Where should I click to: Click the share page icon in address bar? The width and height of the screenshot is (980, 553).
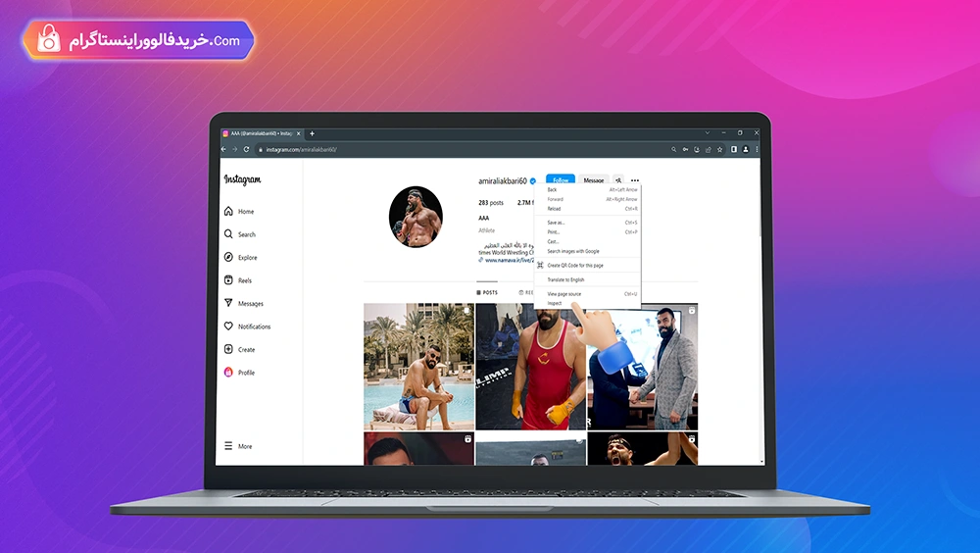tap(709, 149)
